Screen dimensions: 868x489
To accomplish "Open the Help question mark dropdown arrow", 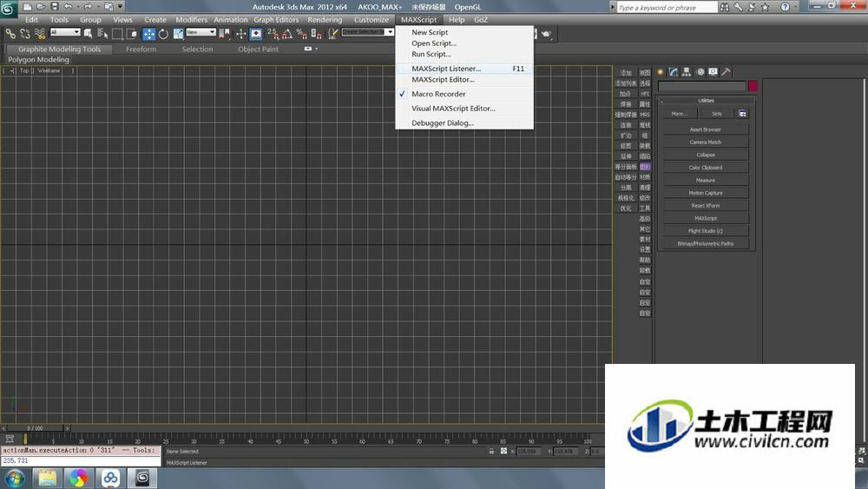I will [795, 7].
